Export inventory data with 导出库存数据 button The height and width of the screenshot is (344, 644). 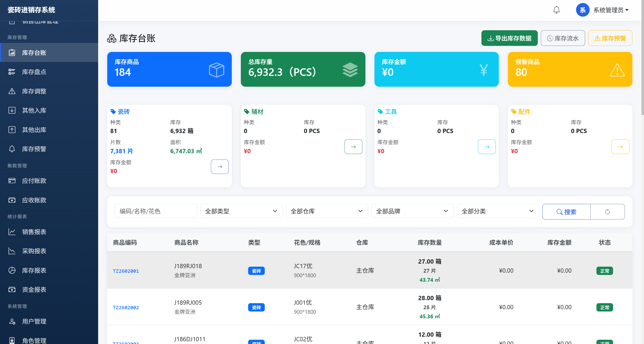(x=509, y=38)
